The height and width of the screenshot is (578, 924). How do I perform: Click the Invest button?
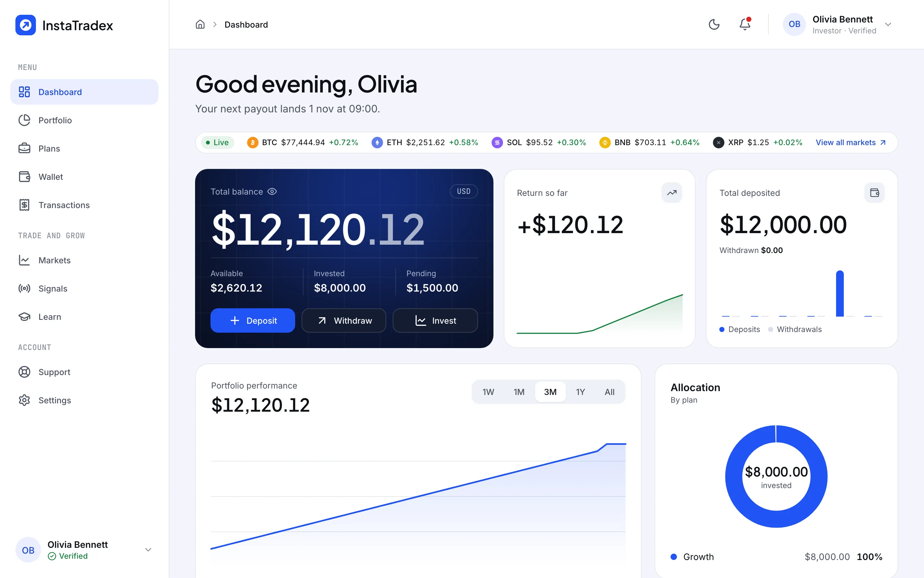435,320
